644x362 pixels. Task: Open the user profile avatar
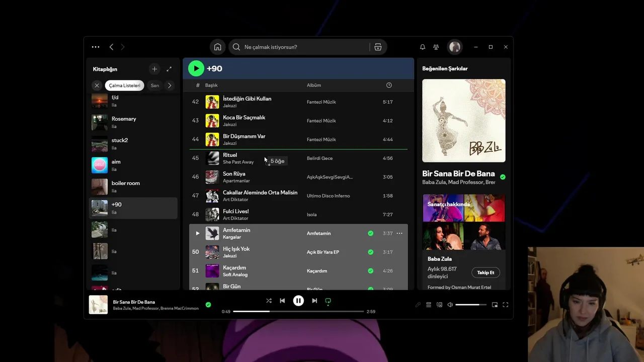pyautogui.click(x=455, y=47)
